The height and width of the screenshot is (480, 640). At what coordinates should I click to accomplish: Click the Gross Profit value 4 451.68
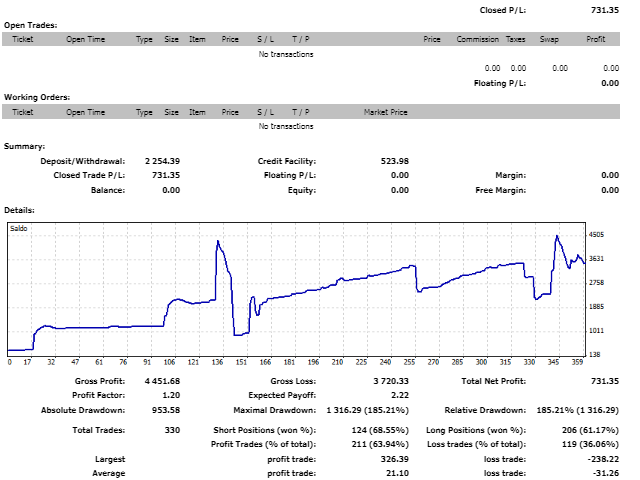pos(162,381)
